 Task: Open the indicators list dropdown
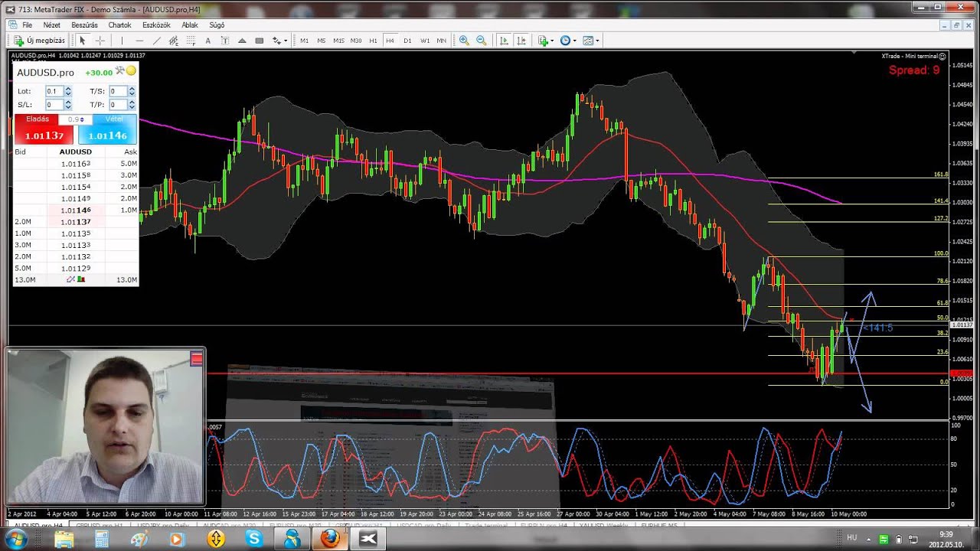click(x=546, y=41)
